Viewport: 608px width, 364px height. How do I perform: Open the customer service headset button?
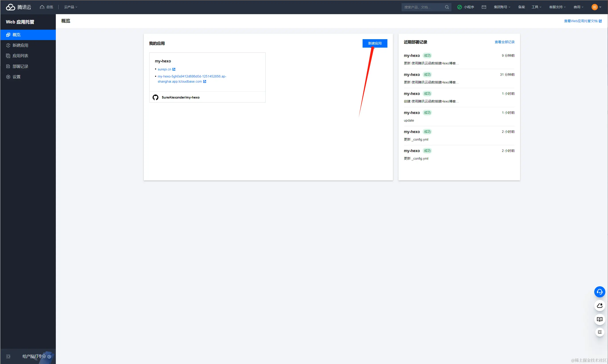click(599, 292)
